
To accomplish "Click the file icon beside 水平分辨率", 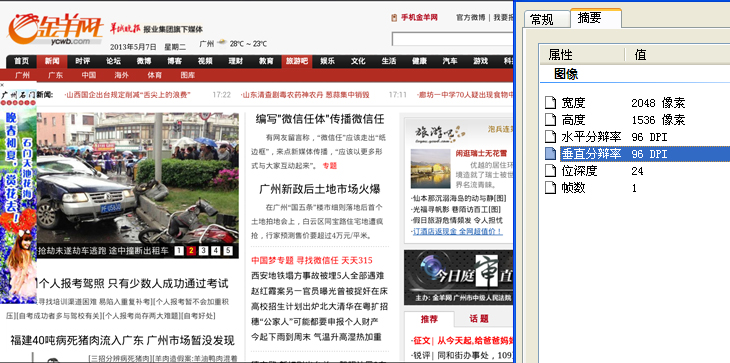I will click(x=550, y=137).
